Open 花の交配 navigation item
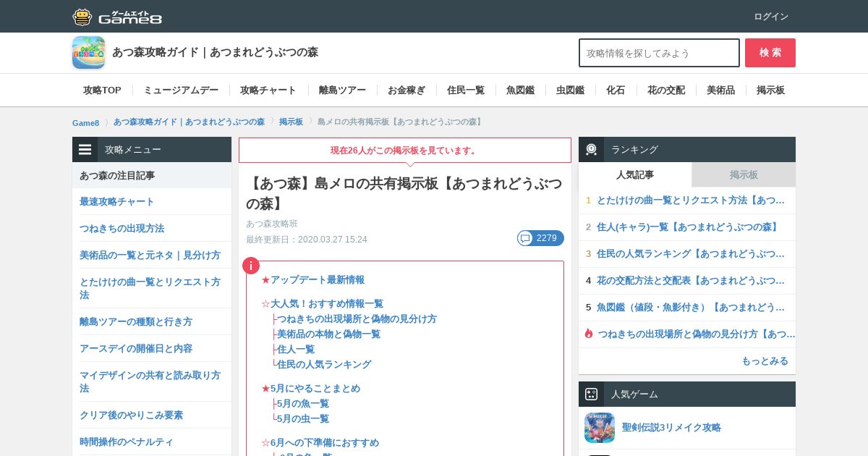Viewport: 868px width, 456px height. [666, 90]
